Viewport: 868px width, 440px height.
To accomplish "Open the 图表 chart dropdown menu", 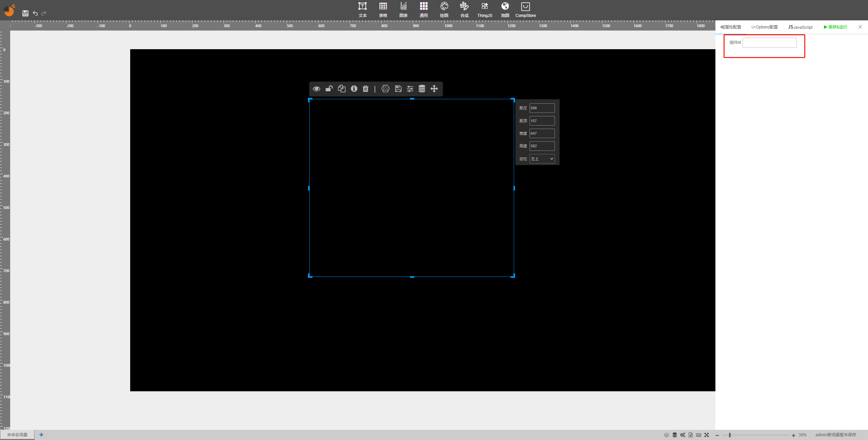I will [x=403, y=9].
